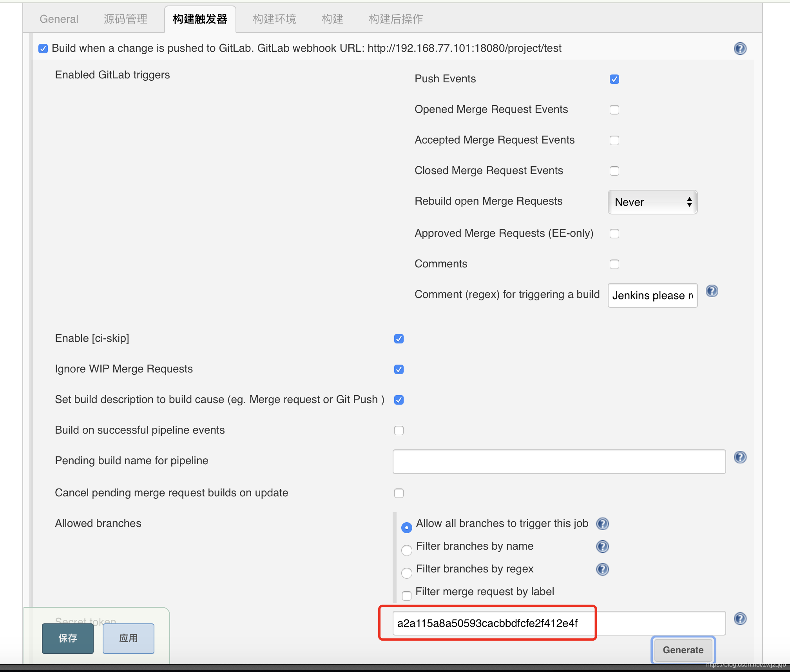This screenshot has width=790, height=672.
Task: Show help for Filter branches by name
Action: point(602,547)
